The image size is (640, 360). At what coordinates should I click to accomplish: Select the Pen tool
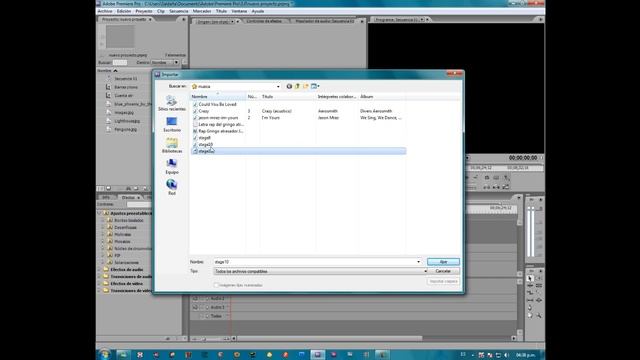[530, 308]
